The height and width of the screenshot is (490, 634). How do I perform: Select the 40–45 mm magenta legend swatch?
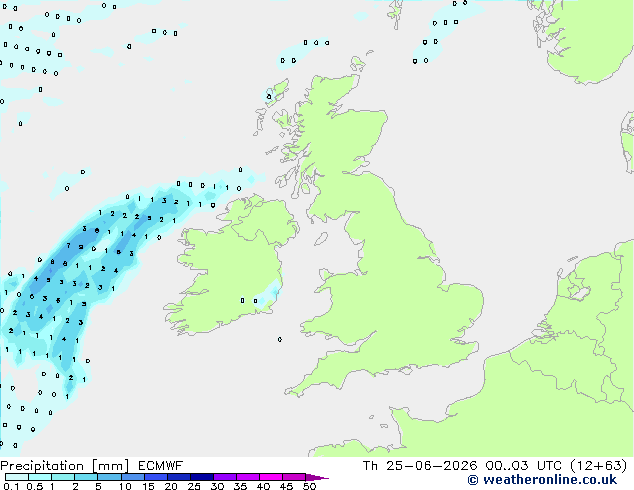[271, 477]
